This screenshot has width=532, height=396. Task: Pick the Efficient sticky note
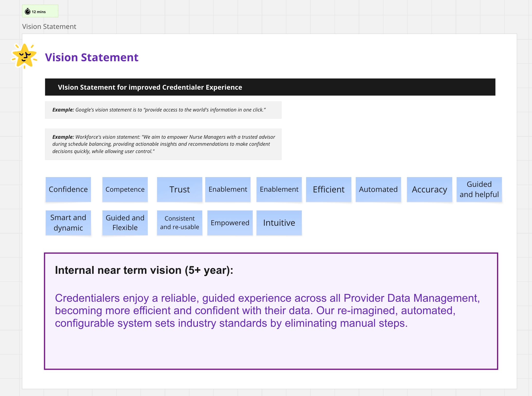click(x=328, y=189)
